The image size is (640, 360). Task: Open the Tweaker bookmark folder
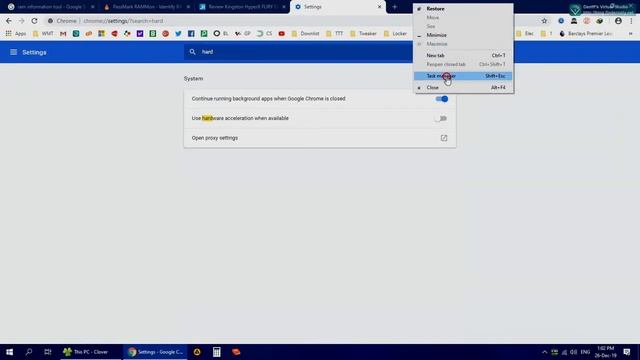(363, 33)
